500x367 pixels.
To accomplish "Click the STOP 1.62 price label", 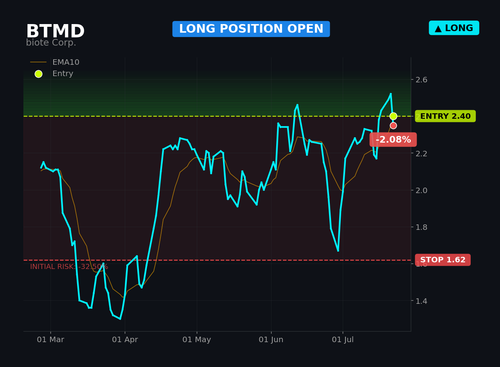I will [x=443, y=260].
